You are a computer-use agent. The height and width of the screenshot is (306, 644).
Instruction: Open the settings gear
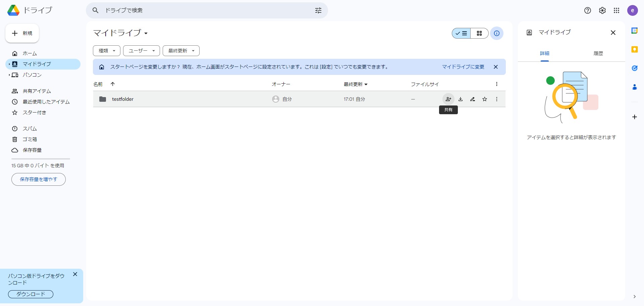602,10
